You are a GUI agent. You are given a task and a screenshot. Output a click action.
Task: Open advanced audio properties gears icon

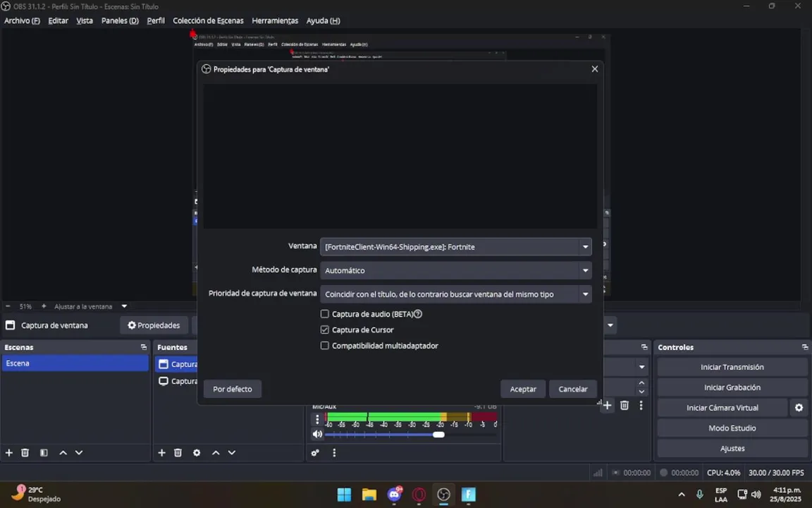click(x=315, y=452)
